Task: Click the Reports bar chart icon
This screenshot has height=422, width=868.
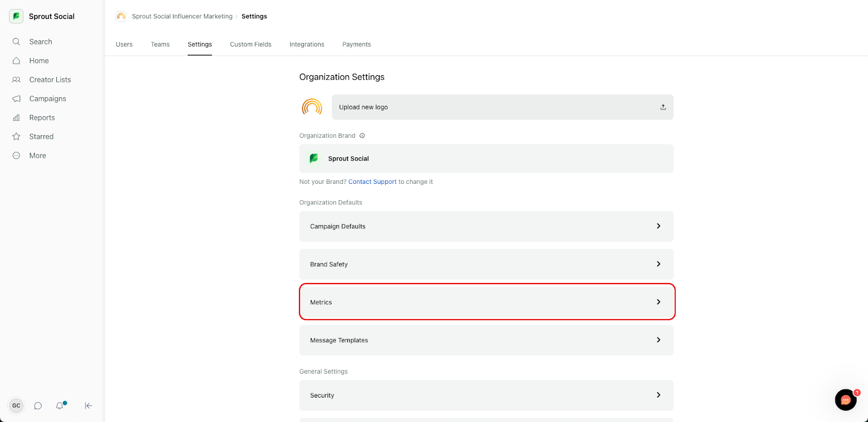Action: [16, 118]
